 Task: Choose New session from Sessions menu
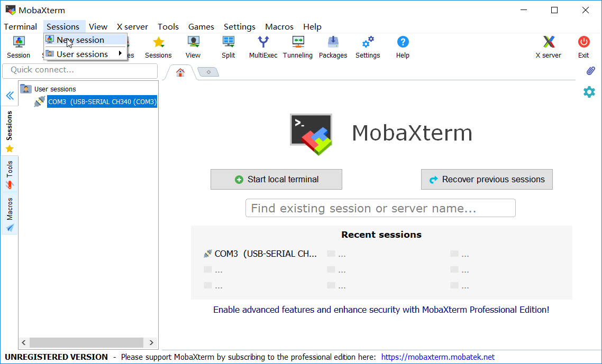click(x=86, y=40)
